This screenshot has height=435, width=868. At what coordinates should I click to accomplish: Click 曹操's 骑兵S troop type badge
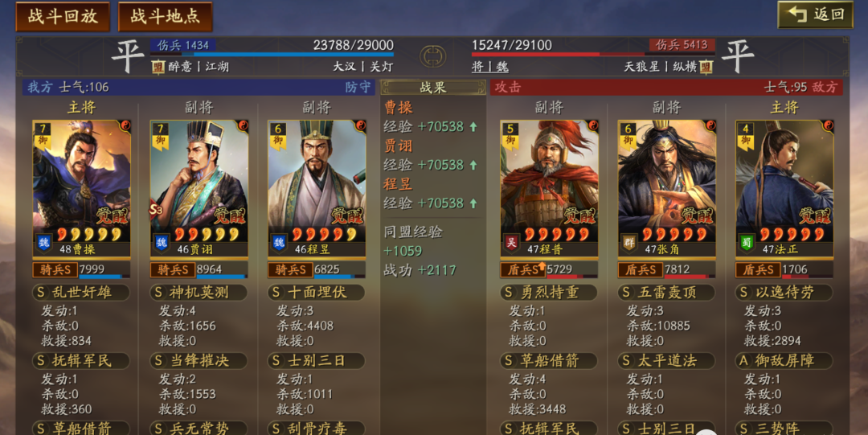pyautogui.click(x=55, y=270)
